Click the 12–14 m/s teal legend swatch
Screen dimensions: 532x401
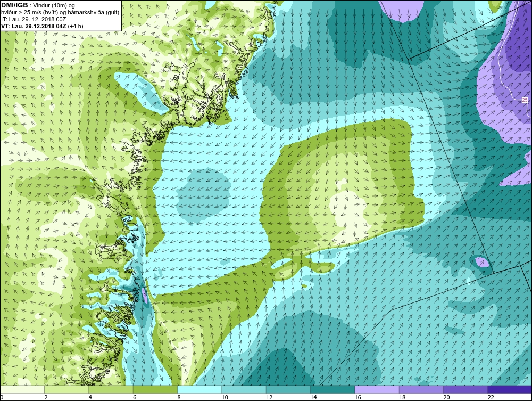point(288,389)
